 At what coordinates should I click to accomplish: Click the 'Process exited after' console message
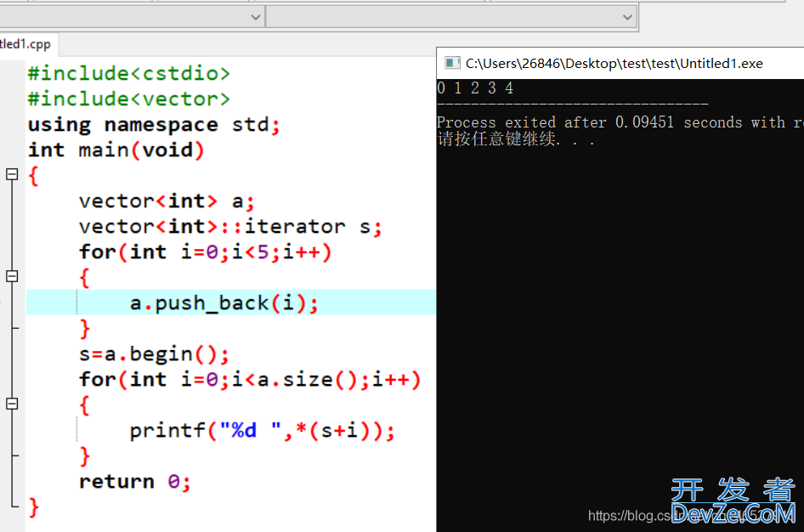pyautogui.click(x=620, y=122)
